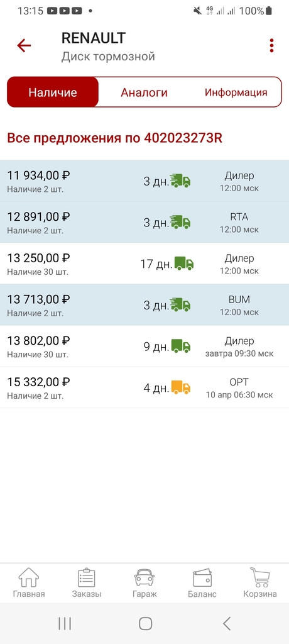Tap the Android recent apps button
This screenshot has height=644, width=289.
tap(65, 623)
